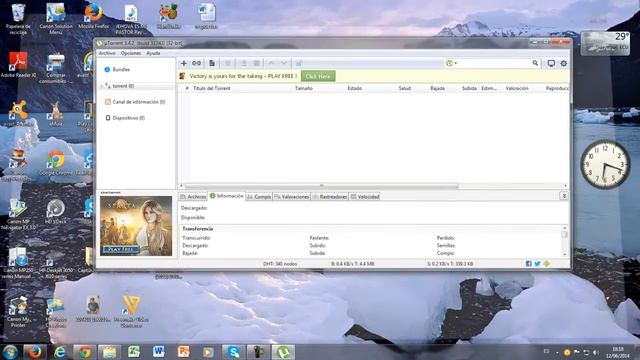Sort by Salud column header

point(404,88)
